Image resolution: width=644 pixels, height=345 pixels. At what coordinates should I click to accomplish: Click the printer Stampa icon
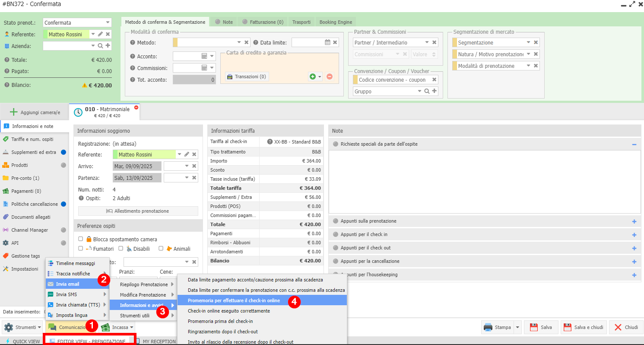(x=488, y=327)
